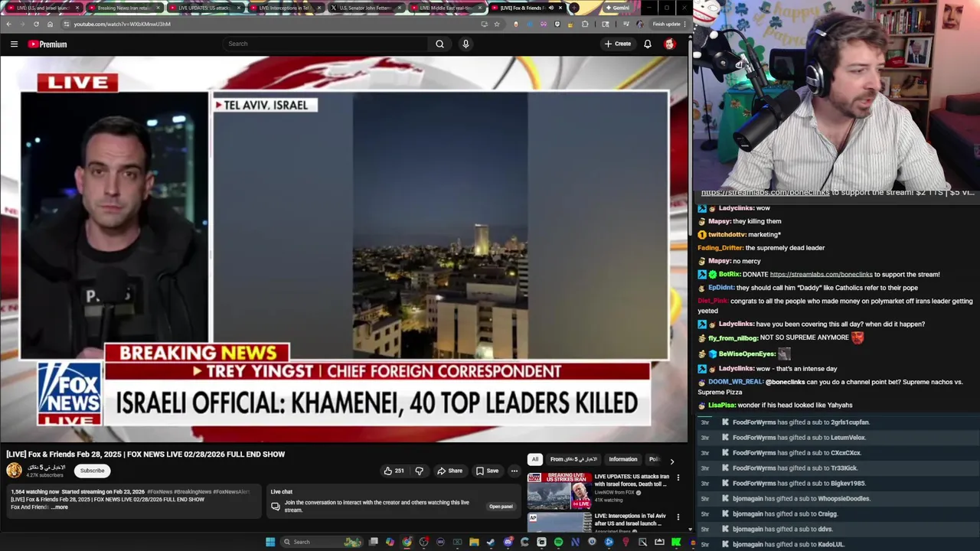
Task: Open the streamlabs.com/boneclinks link in BotRix message
Action: 821,275
